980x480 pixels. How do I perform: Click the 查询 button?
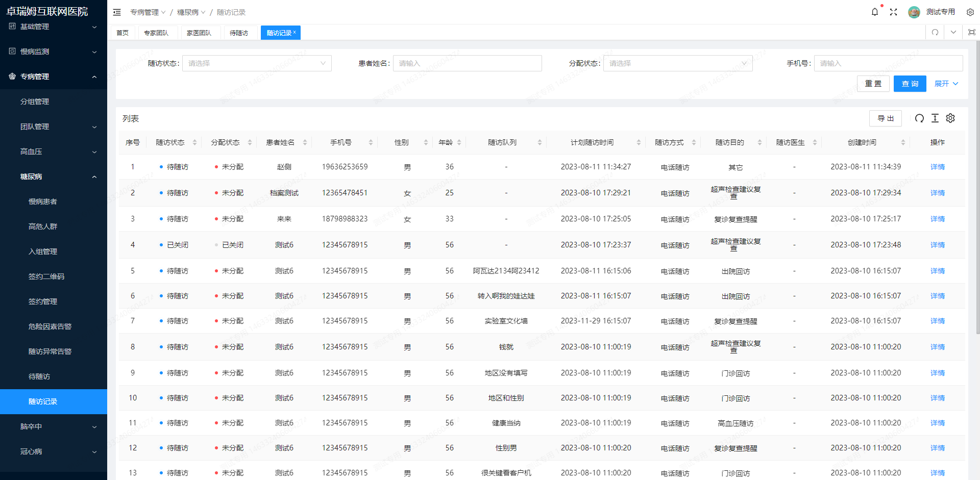pyautogui.click(x=910, y=84)
